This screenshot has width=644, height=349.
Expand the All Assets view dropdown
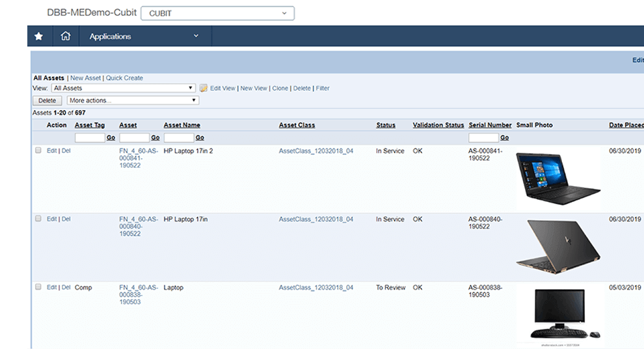[x=123, y=88]
